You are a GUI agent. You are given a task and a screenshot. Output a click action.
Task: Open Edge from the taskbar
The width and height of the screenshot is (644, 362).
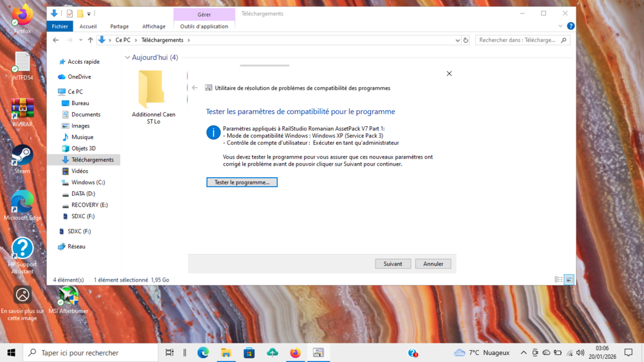(203, 352)
